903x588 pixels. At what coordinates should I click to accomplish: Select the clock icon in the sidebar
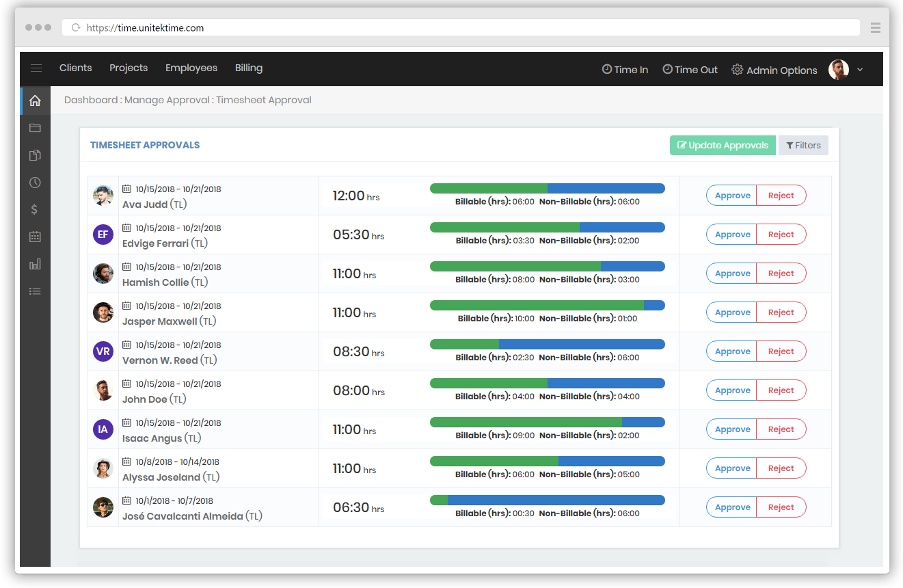tap(35, 183)
